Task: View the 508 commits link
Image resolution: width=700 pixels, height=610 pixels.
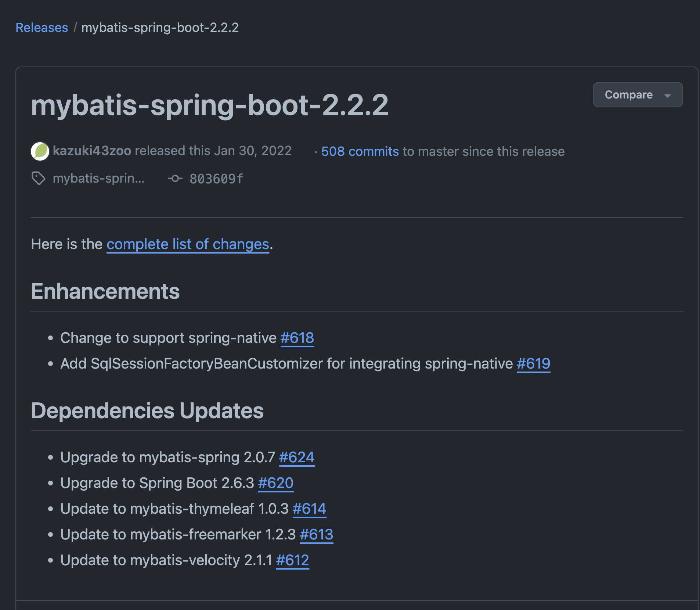Action: click(x=360, y=151)
